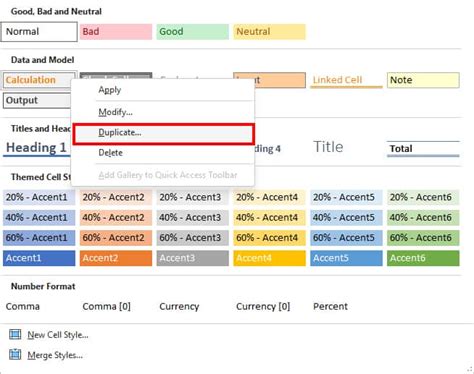The width and height of the screenshot is (474, 374).
Task: Choose Delete from the context menu
Action: tap(163, 153)
